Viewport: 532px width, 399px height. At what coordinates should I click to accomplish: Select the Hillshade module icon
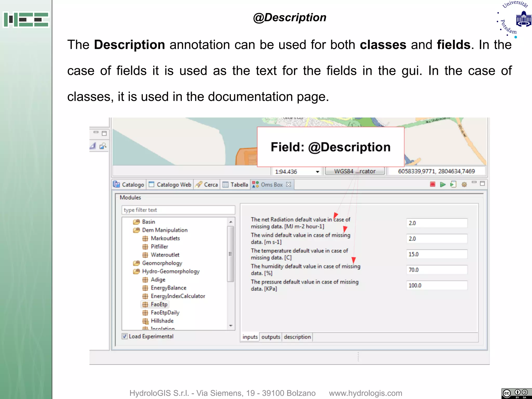coord(145,321)
